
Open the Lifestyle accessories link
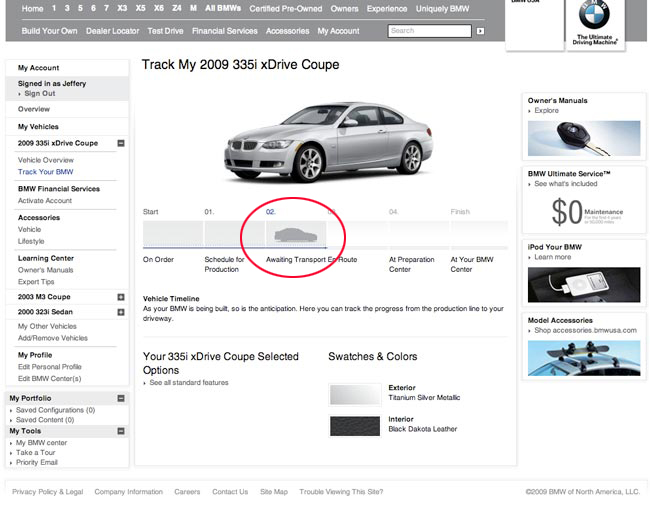tap(31, 241)
